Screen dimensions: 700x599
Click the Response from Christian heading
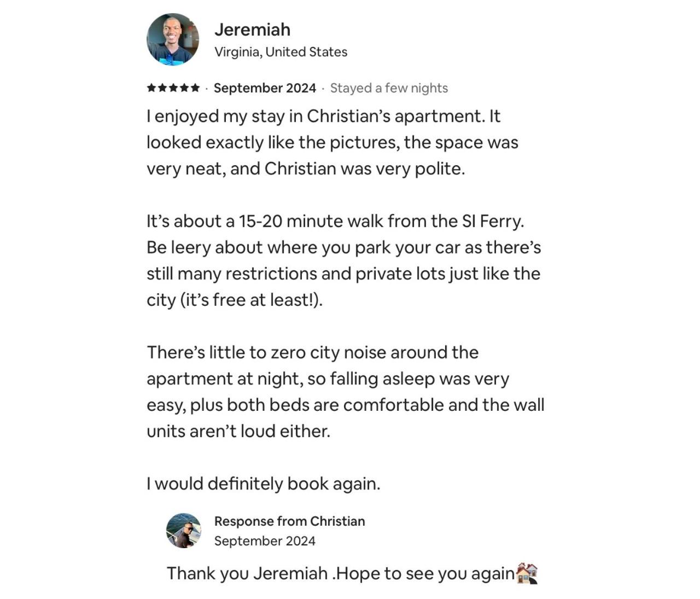pyautogui.click(x=289, y=521)
